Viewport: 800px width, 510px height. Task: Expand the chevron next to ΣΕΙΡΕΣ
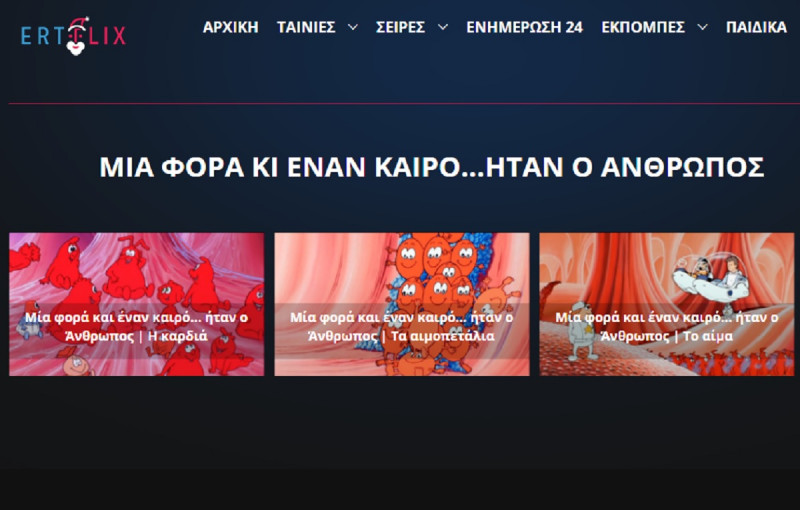click(x=442, y=27)
